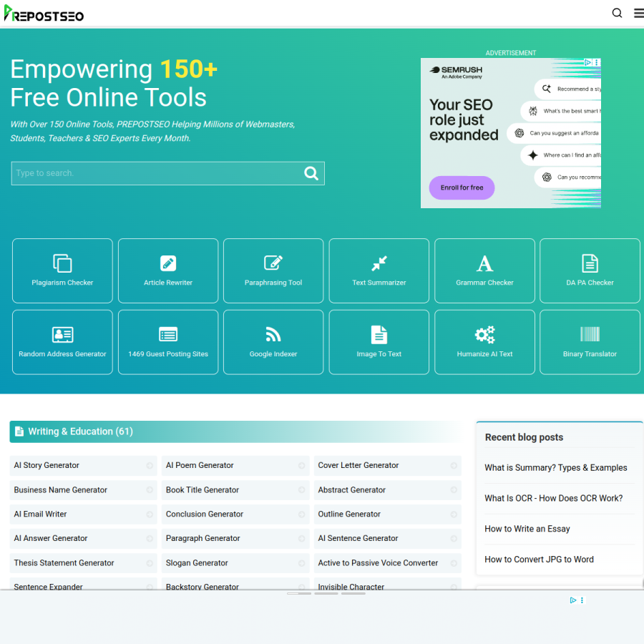The width and height of the screenshot is (644, 644).
Task: Click the search magnifier in hero box
Action: pyautogui.click(x=311, y=173)
